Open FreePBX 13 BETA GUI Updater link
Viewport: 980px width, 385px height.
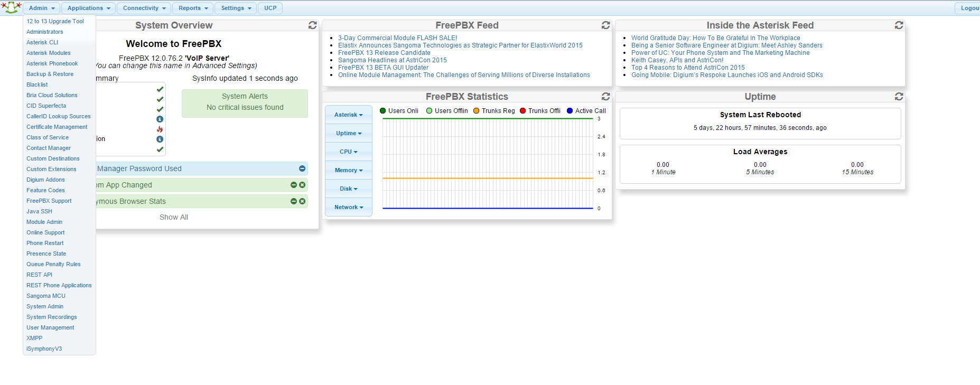pos(383,68)
